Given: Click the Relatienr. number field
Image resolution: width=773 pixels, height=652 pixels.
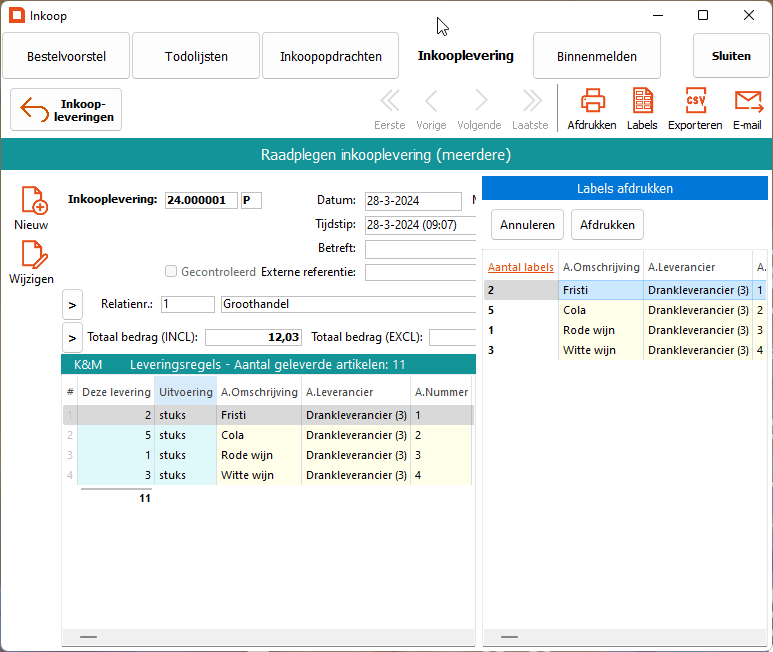Looking at the screenshot, I should [x=188, y=304].
